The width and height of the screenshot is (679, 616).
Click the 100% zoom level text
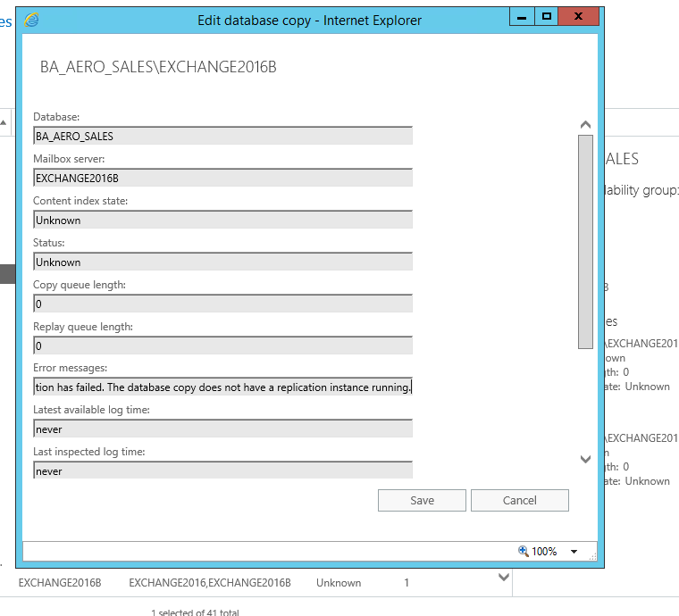(x=544, y=552)
